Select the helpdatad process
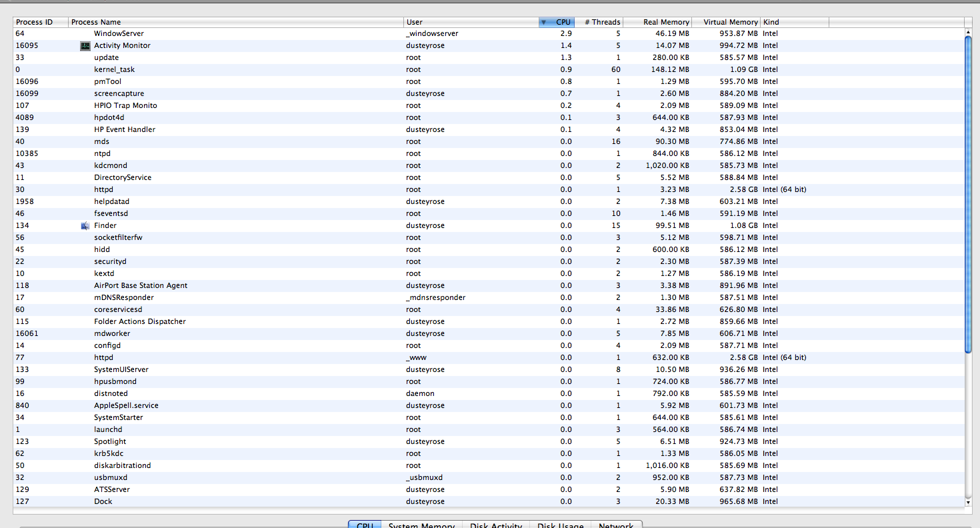 coord(489,201)
